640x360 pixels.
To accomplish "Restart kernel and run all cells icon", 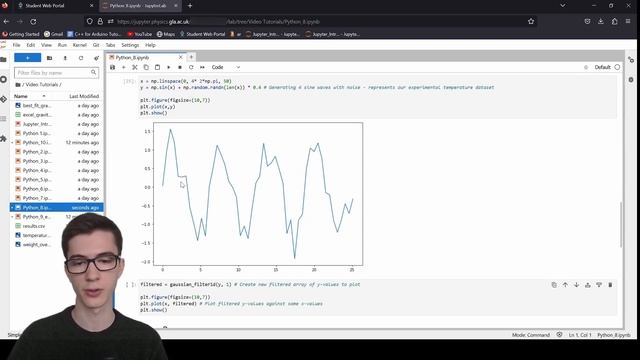I will tap(202, 67).
